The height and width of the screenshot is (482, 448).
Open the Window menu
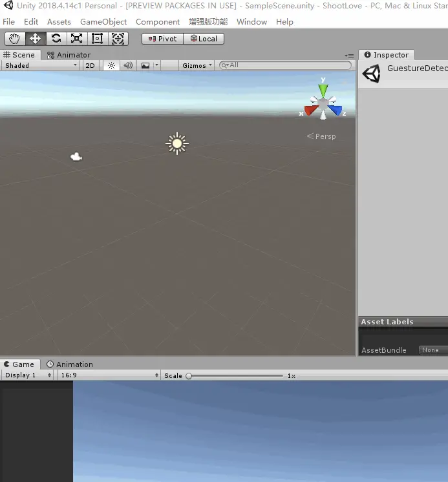[x=252, y=22]
